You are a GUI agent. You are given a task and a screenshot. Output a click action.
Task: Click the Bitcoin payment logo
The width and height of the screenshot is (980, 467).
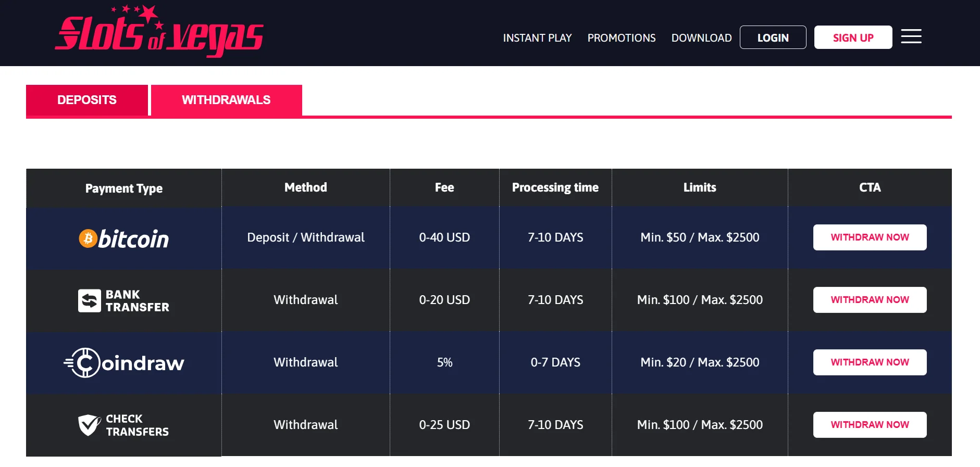(124, 238)
